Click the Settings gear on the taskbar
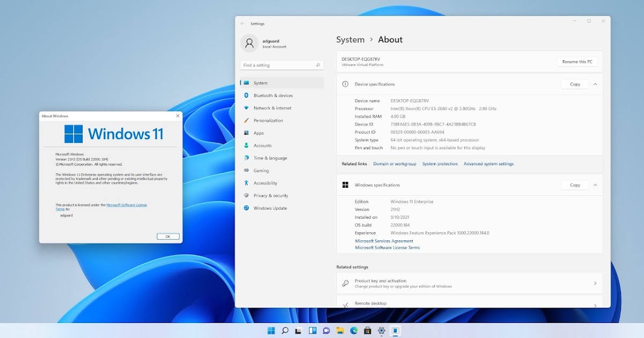Image resolution: width=644 pixels, height=338 pixels. coord(382,330)
